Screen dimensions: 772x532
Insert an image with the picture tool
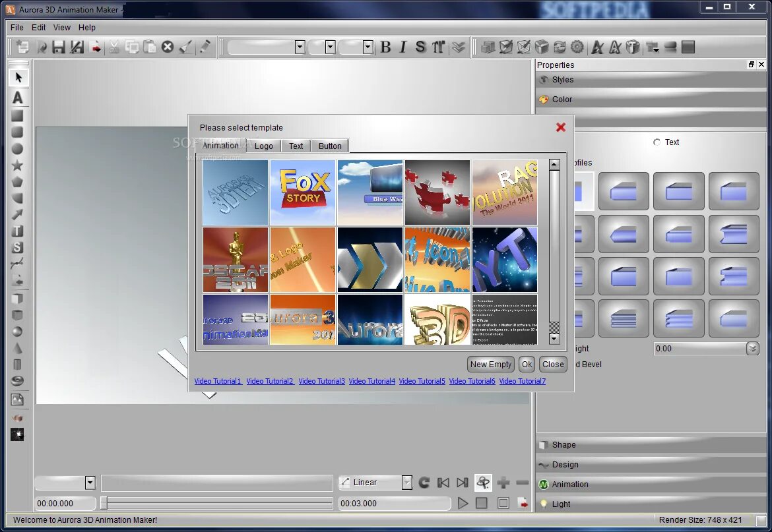pyautogui.click(x=17, y=399)
